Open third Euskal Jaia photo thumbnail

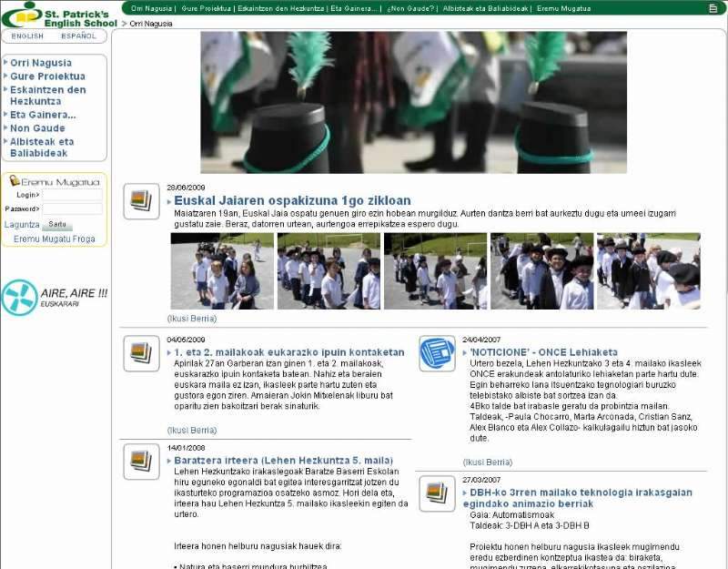tap(436, 271)
